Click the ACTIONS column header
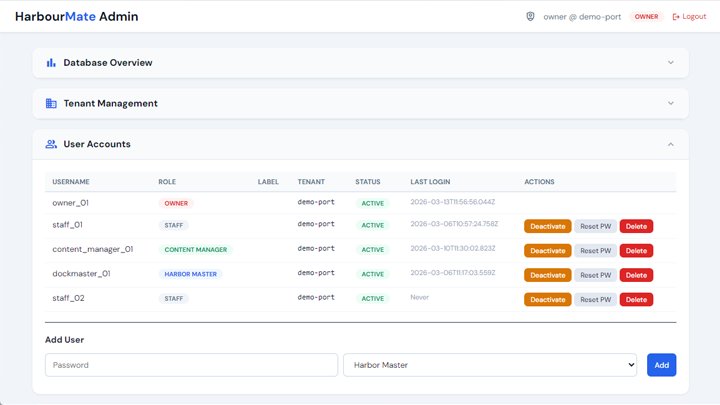This screenshot has width=720, height=405. [x=540, y=182]
